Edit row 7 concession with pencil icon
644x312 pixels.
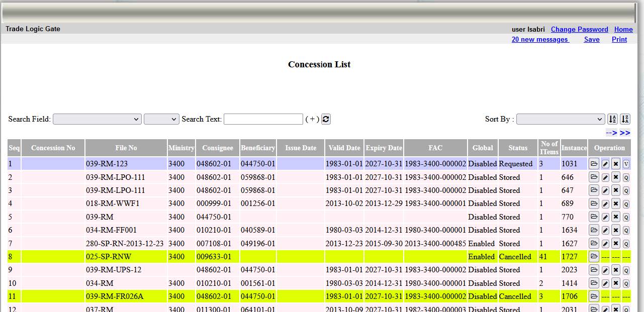click(605, 244)
